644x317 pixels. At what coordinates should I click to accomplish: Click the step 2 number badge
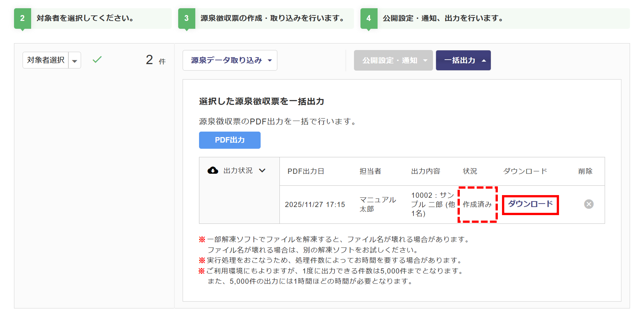(x=22, y=18)
